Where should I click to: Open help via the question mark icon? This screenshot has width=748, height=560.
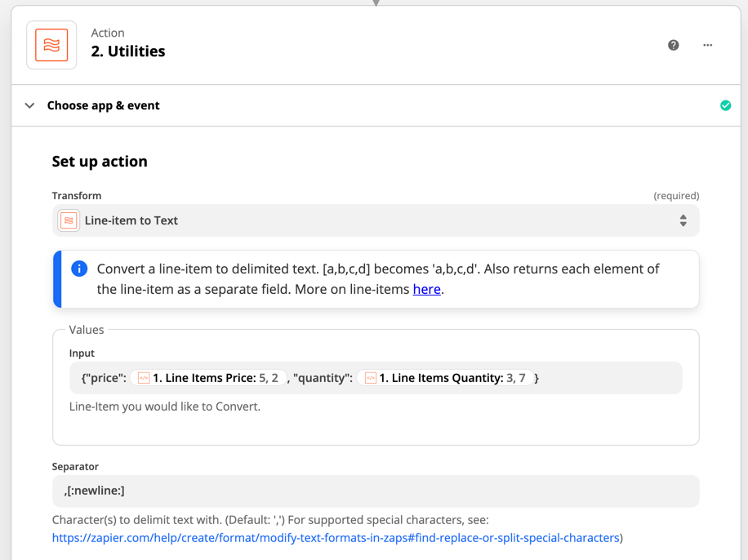(673, 46)
